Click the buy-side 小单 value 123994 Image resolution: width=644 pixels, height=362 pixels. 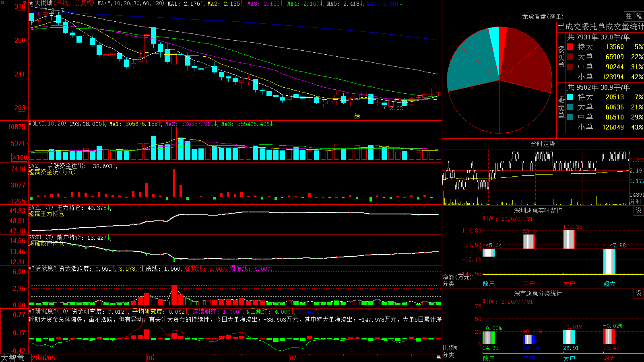[613, 77]
